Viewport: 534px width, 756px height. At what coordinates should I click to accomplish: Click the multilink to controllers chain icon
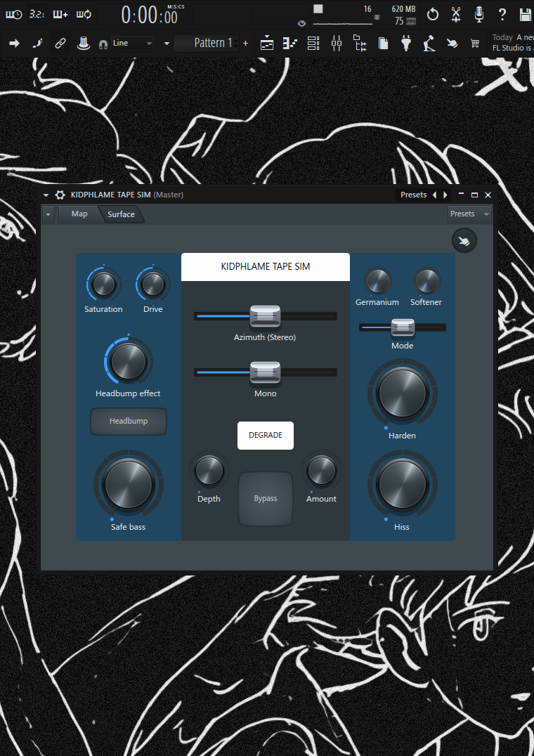[60, 44]
